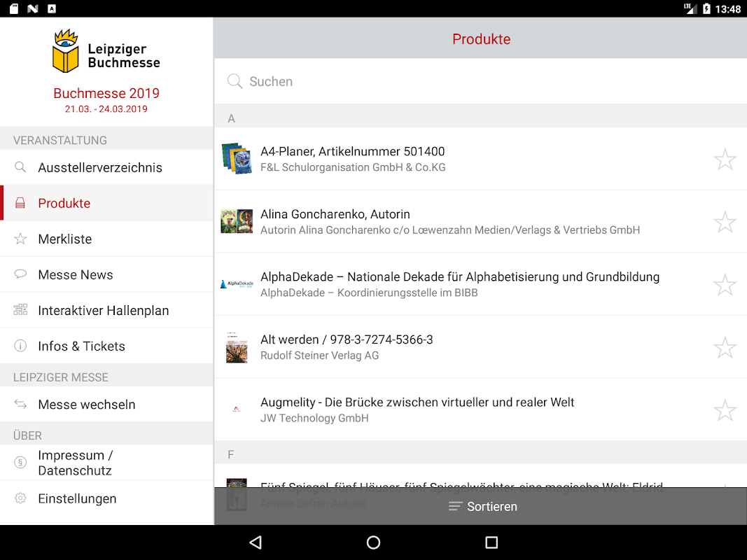Click the Produkte printer icon in sidebar
The height and width of the screenshot is (560, 747).
(20, 203)
